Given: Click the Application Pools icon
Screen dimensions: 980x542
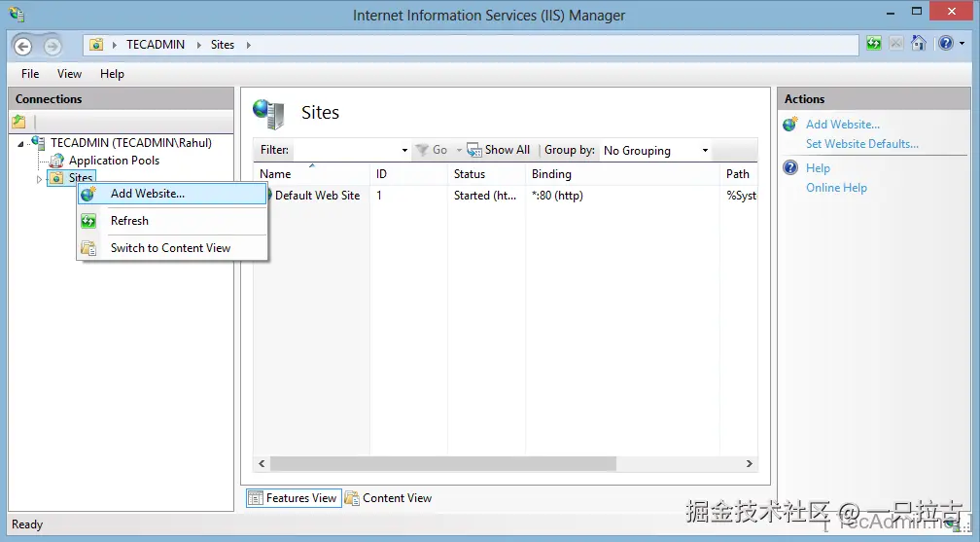Looking at the screenshot, I should click(56, 161).
